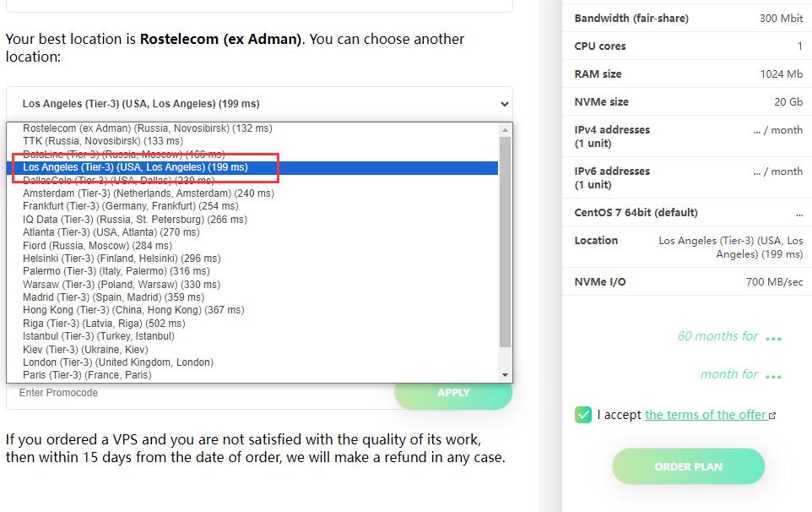Click the green APPLY promocode button

453,393
